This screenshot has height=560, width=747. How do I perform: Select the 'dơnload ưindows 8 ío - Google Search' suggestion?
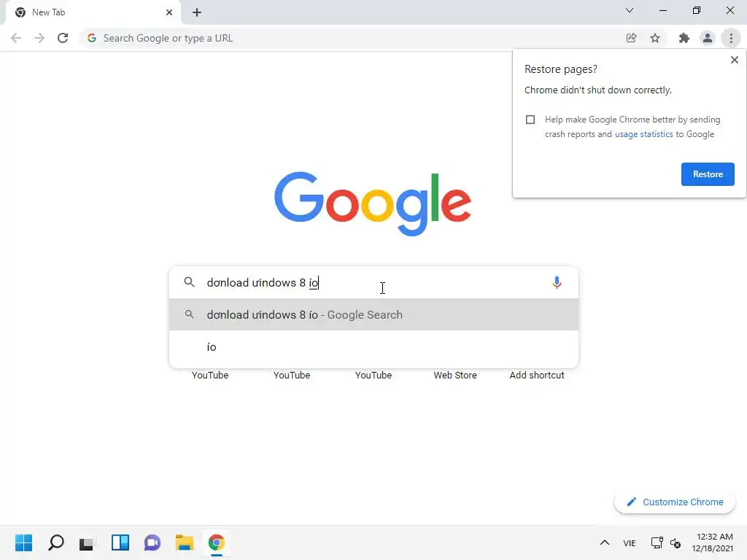pos(374,315)
